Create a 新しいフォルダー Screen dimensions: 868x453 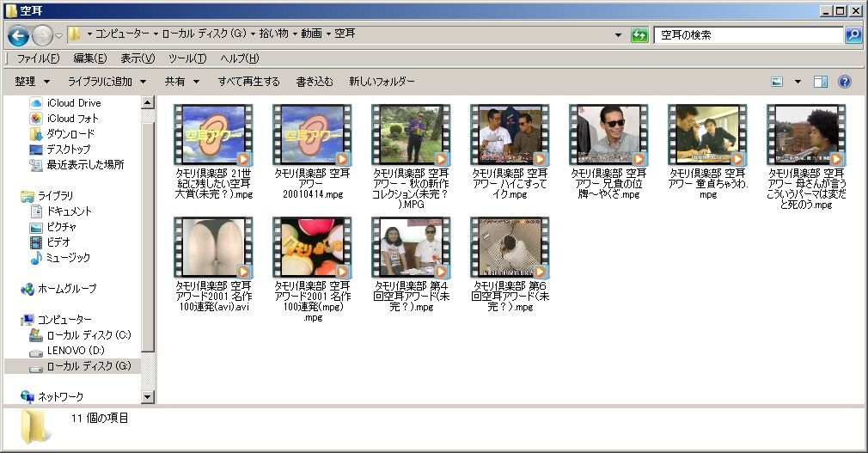(x=382, y=82)
